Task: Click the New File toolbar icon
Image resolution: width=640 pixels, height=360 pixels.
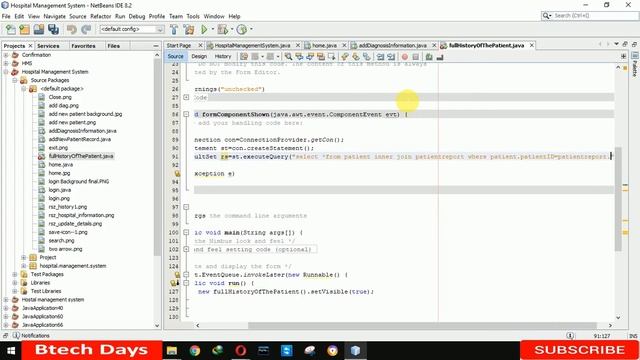Action: click(x=11, y=29)
